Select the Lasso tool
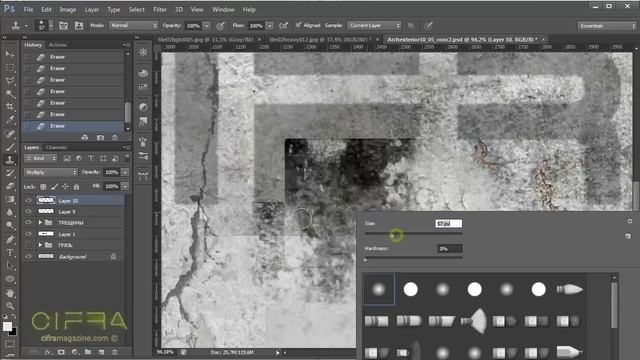 10,80
